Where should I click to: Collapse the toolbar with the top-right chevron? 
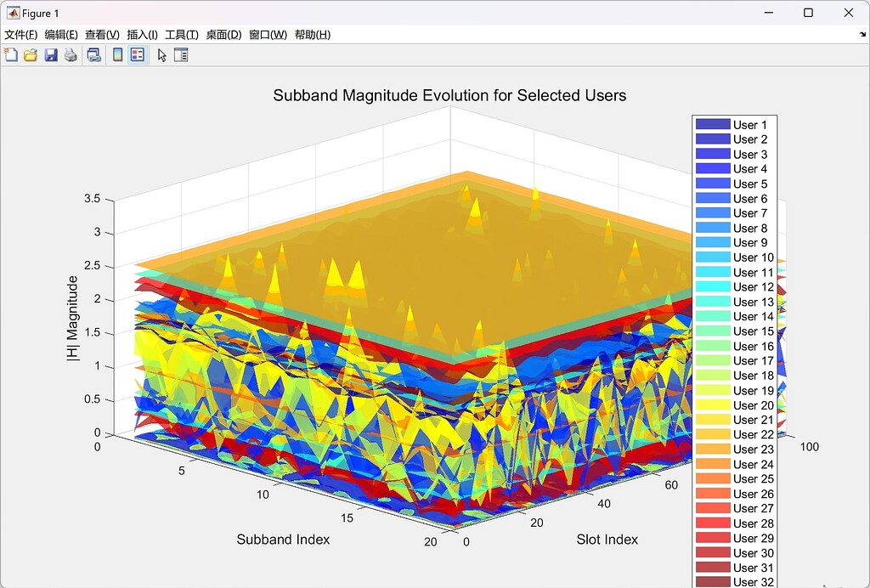point(861,35)
